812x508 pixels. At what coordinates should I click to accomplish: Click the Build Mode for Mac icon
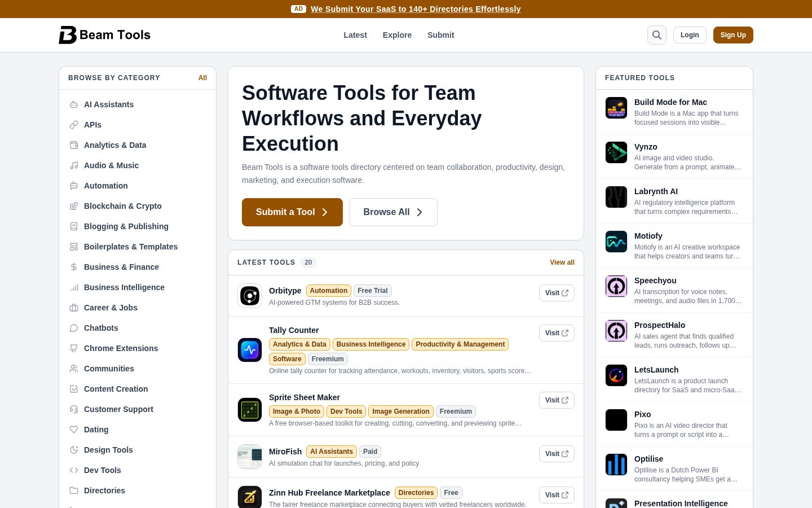616,108
